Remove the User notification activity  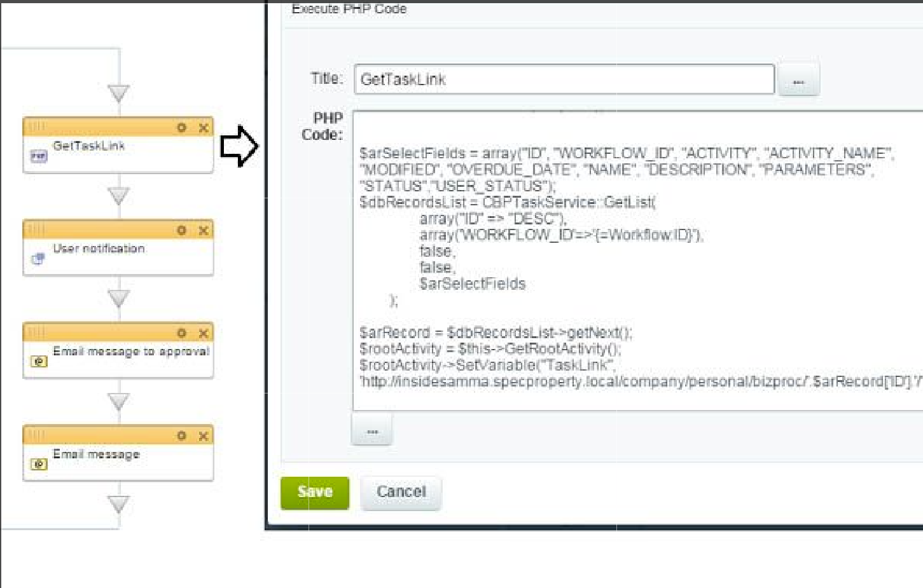coord(204,230)
